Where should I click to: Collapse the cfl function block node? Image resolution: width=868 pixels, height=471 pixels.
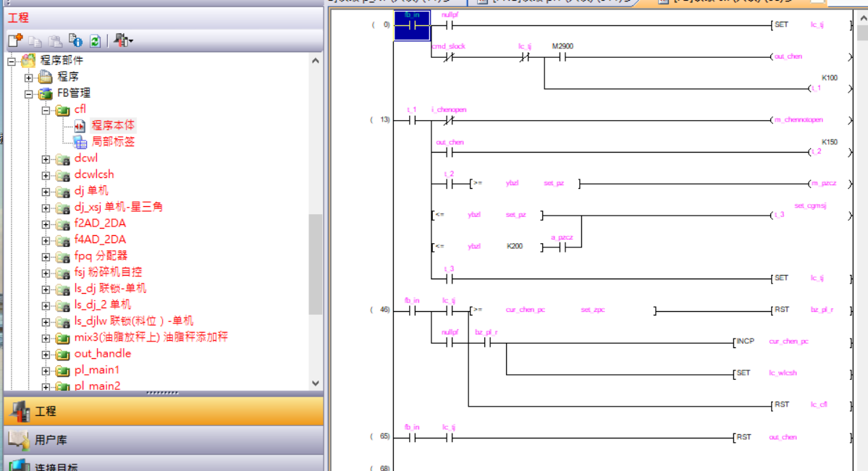pyautogui.click(x=46, y=110)
